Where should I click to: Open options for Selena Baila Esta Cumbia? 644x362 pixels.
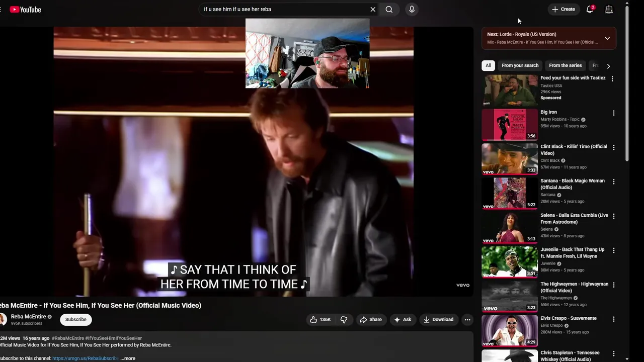coord(613,216)
